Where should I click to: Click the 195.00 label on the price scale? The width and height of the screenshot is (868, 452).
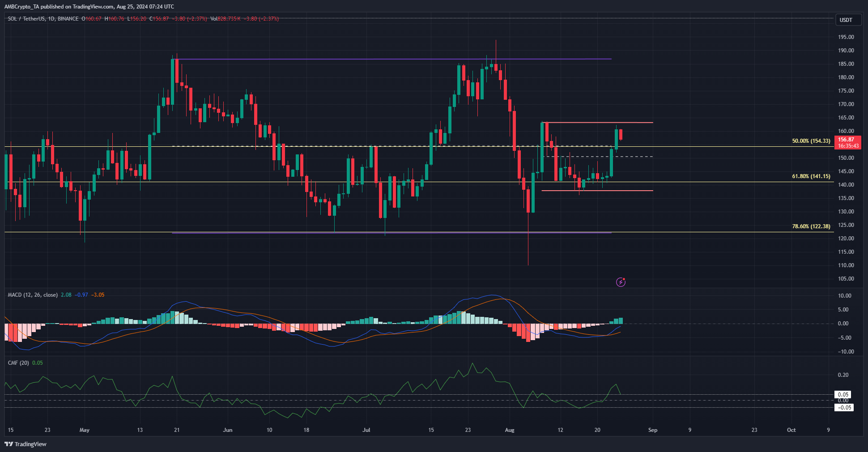pos(846,37)
